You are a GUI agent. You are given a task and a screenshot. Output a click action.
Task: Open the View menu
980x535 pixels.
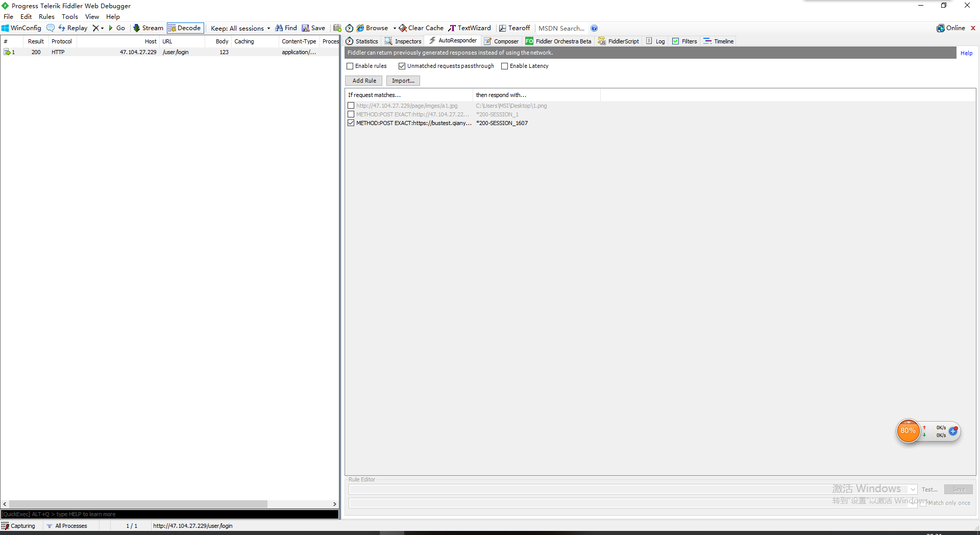(x=92, y=17)
